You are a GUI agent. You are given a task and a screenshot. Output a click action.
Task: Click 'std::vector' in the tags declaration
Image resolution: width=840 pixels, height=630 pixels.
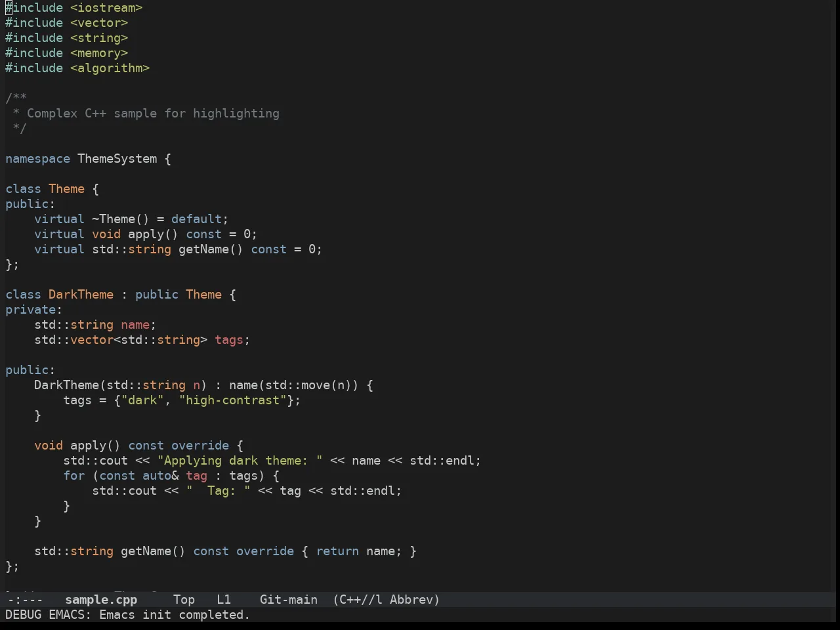[x=74, y=340]
